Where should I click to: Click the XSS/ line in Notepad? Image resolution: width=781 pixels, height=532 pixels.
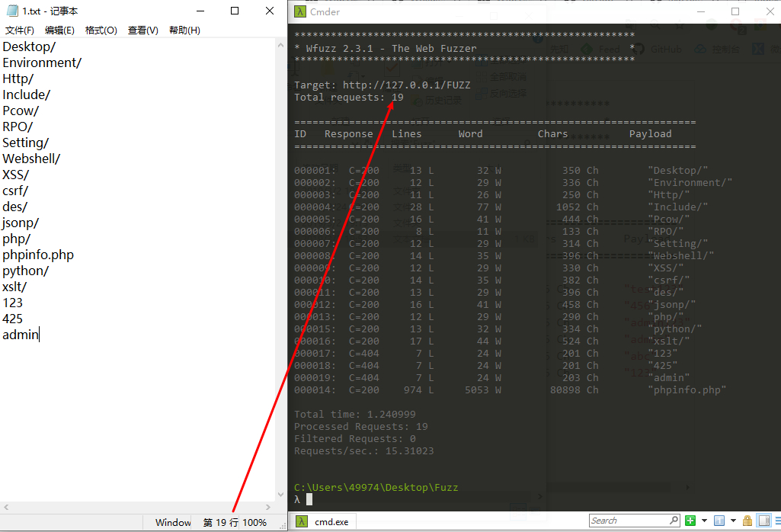[x=15, y=175]
